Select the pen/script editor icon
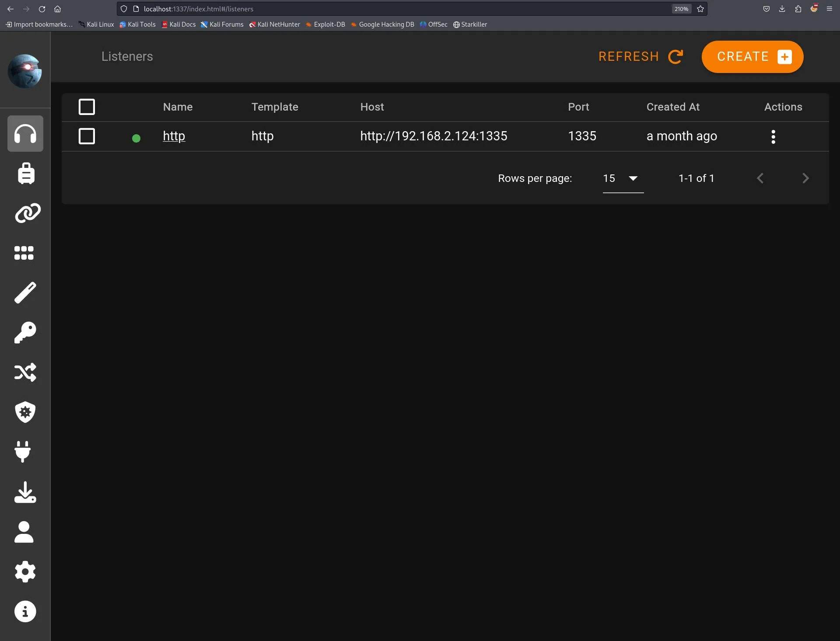The width and height of the screenshot is (840, 641). (25, 292)
